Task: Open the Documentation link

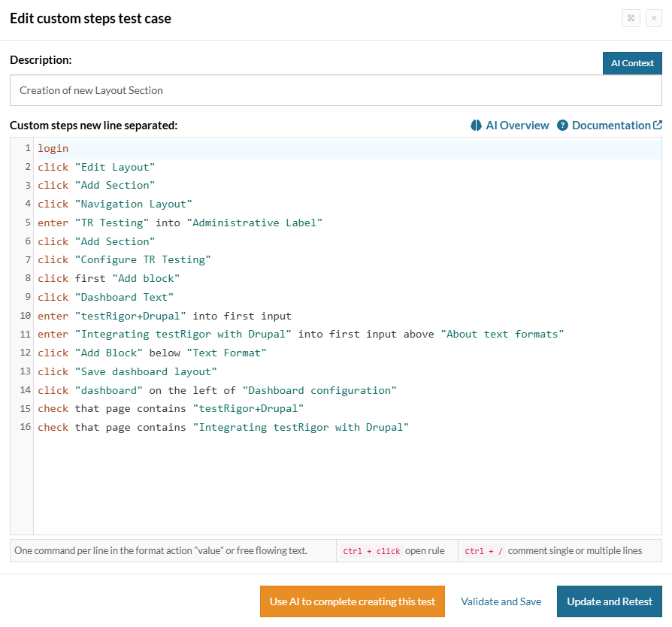Action: 610,126
